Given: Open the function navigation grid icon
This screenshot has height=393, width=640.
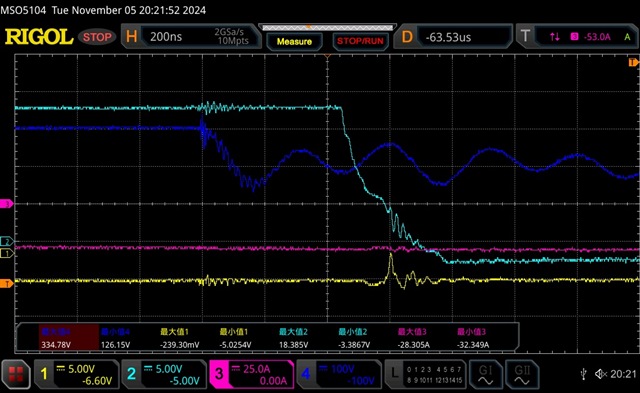Looking at the screenshot, I should (x=16, y=374).
